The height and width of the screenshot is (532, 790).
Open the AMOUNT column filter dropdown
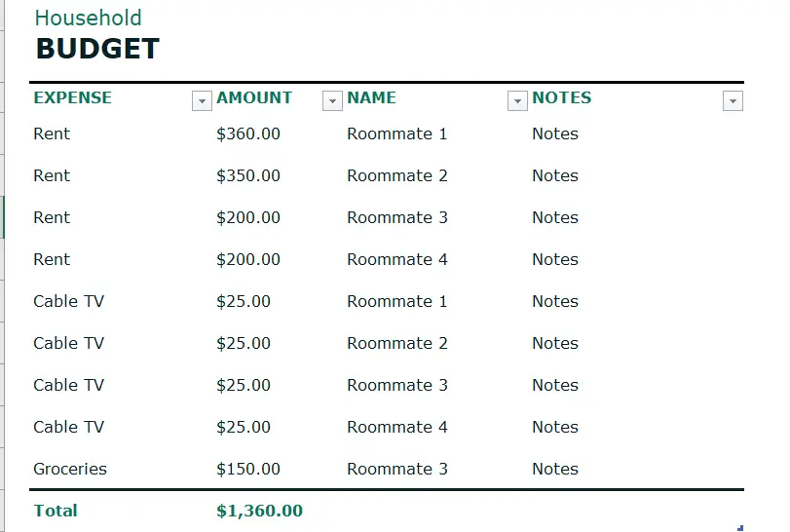pyautogui.click(x=332, y=100)
